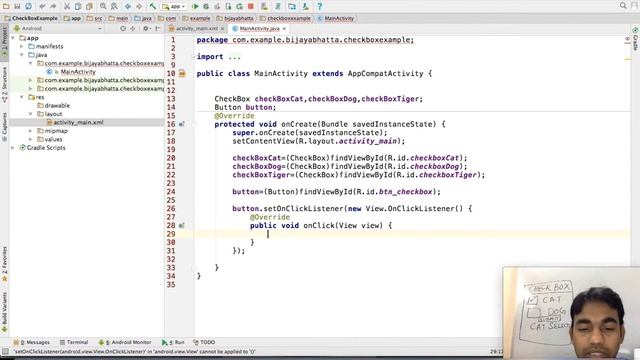Click the tool window toggle in status bar corner

tap(5, 351)
